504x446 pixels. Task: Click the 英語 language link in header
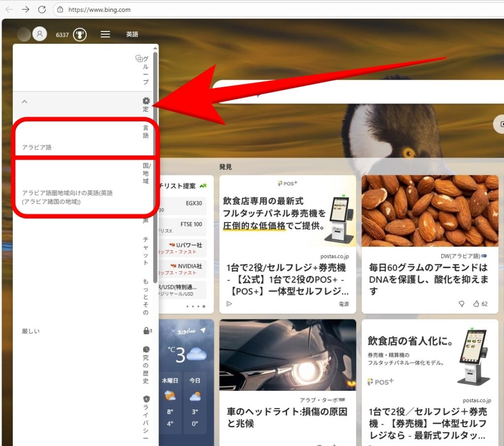tap(132, 34)
